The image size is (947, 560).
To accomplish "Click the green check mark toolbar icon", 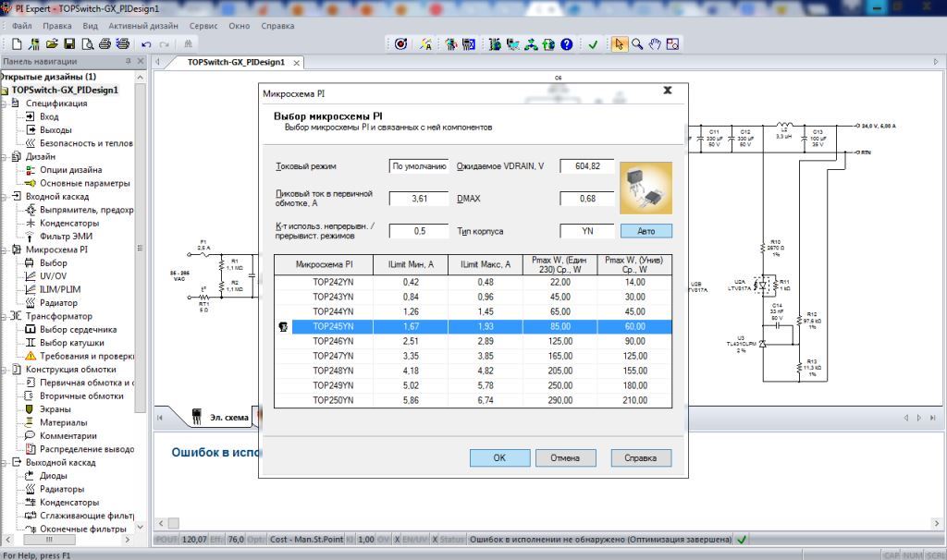I will [593, 44].
